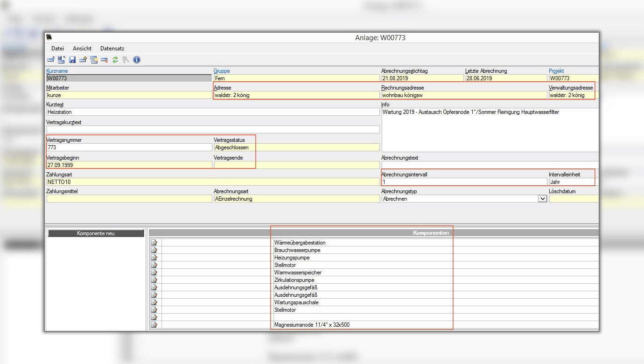Viewport: 644px width, 364px height.
Task: Click the green refresh arrows icon
Action: coord(115,60)
